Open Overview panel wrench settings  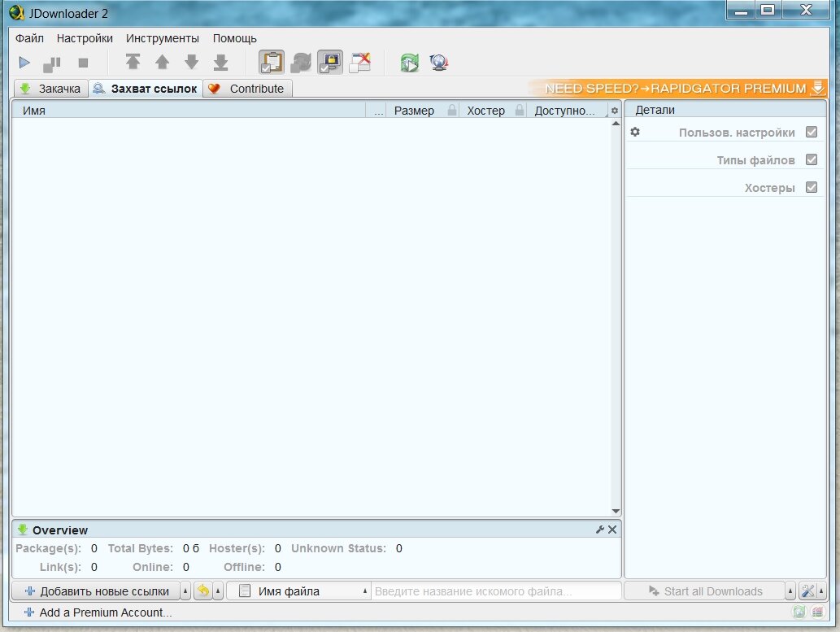click(x=600, y=530)
